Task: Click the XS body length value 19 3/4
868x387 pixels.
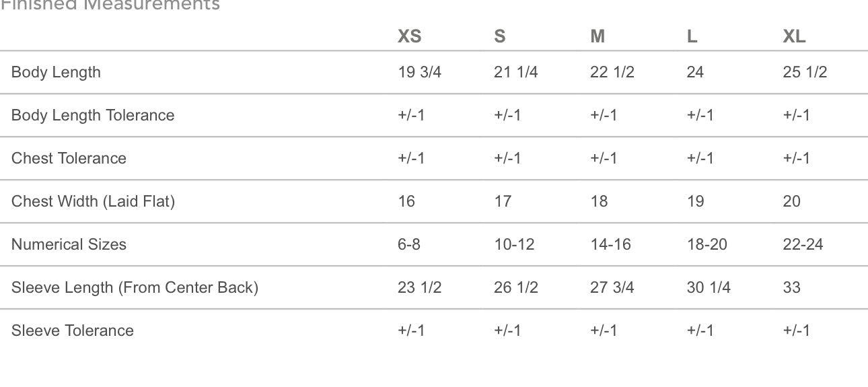Action: (x=419, y=72)
